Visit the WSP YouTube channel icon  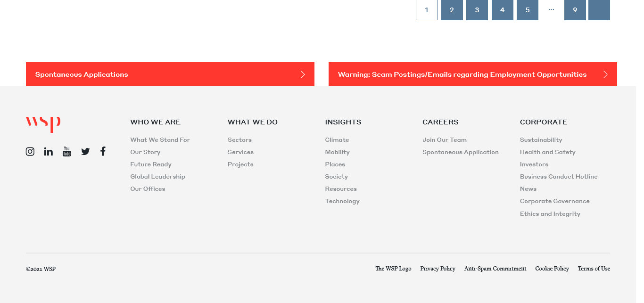(67, 151)
